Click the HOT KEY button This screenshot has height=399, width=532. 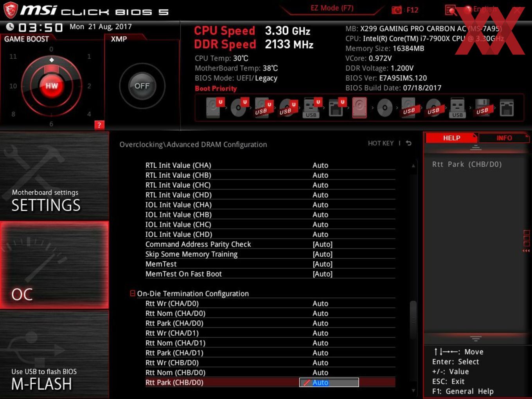(381, 143)
